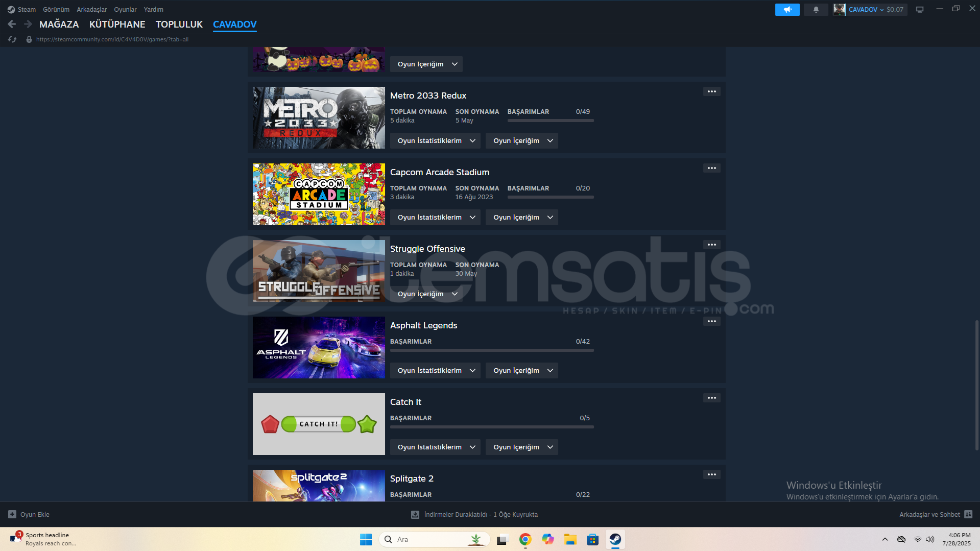Open File Explorer from the taskbar

(x=570, y=539)
